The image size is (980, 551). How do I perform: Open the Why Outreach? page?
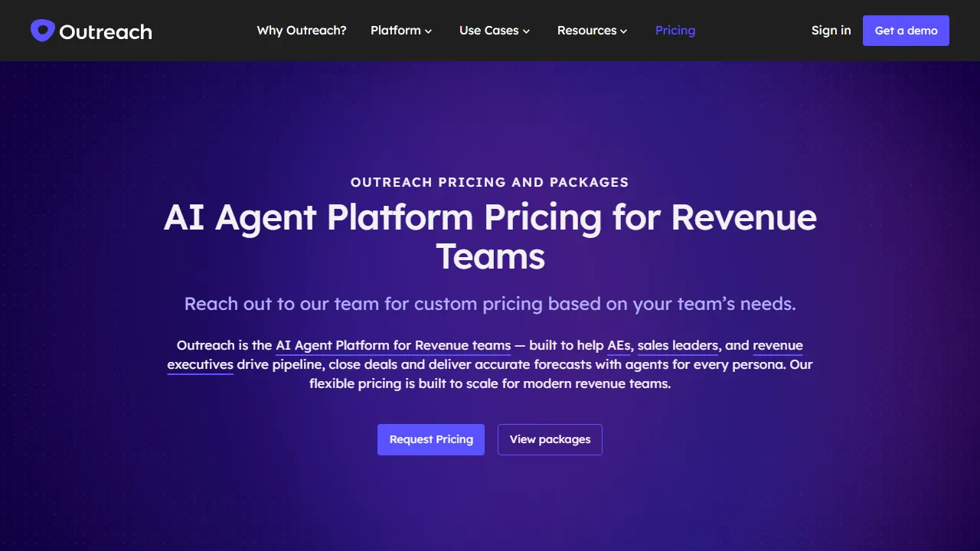click(302, 31)
